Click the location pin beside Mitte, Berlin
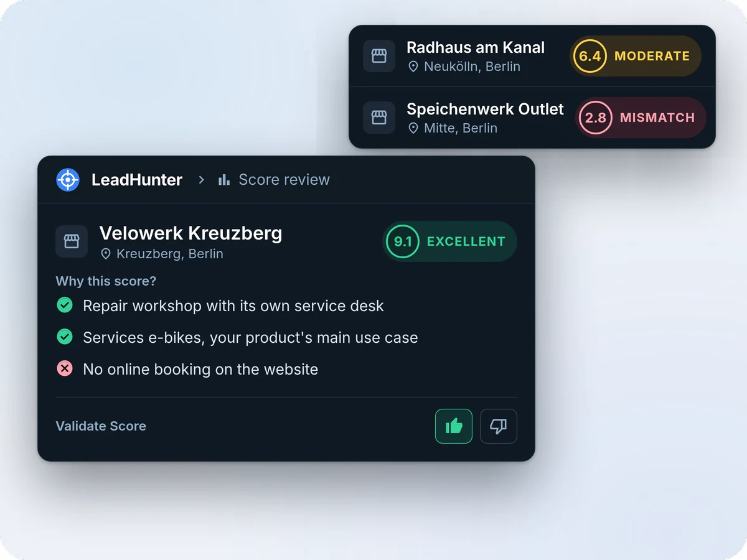 (x=413, y=128)
